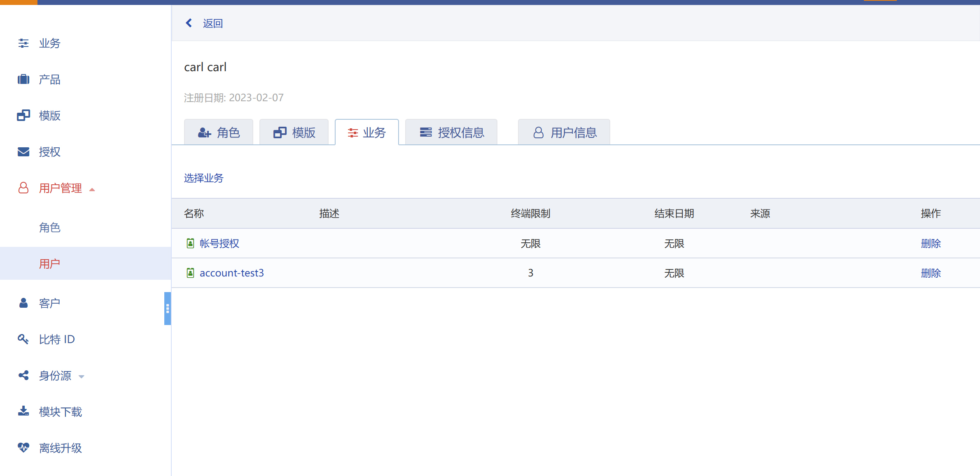The height and width of the screenshot is (476, 980).
Task: Click terminal limit value 3 for account-test3
Action: (531, 273)
